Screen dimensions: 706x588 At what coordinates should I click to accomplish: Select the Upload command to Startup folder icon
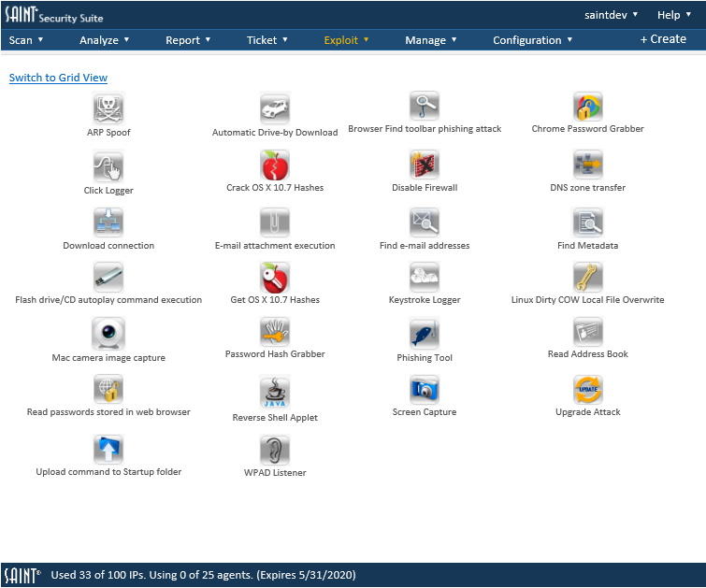coord(108,450)
